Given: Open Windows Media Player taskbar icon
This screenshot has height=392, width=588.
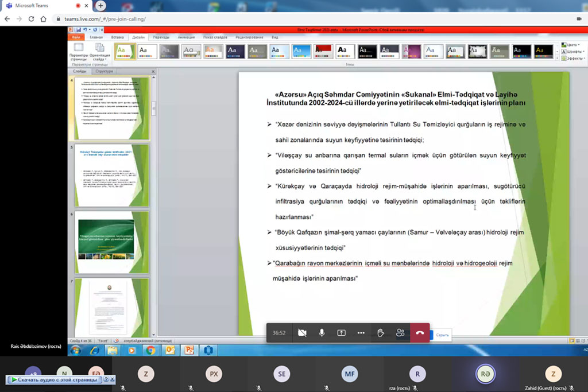Looking at the screenshot, I should coord(131,351).
